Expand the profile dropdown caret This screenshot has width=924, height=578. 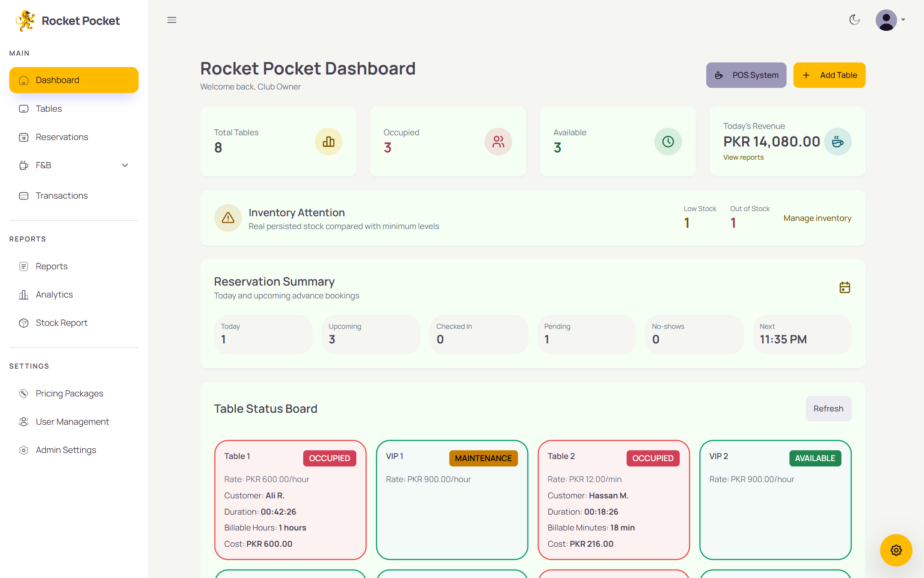pos(903,20)
